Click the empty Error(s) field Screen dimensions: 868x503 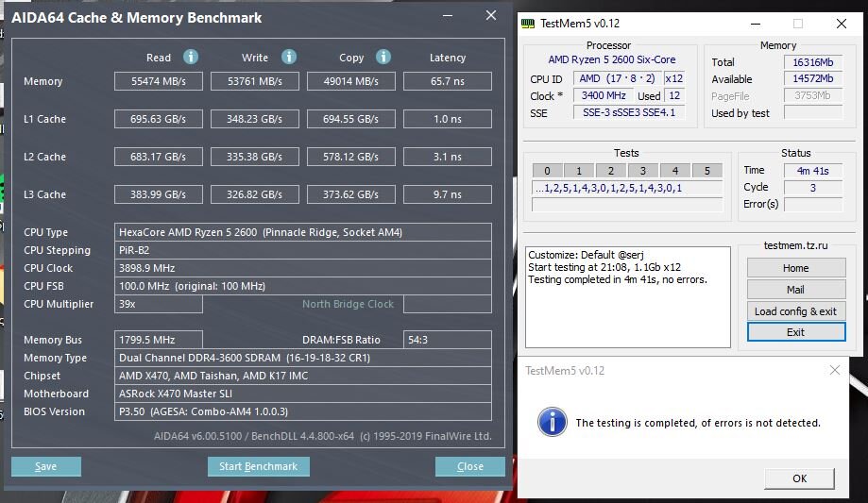click(x=812, y=204)
